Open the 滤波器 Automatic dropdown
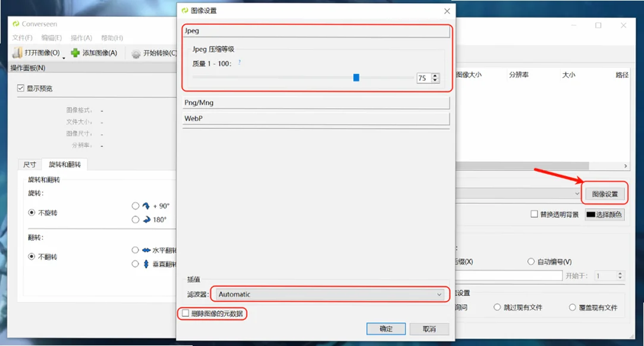The height and width of the screenshot is (346, 644). click(330, 294)
